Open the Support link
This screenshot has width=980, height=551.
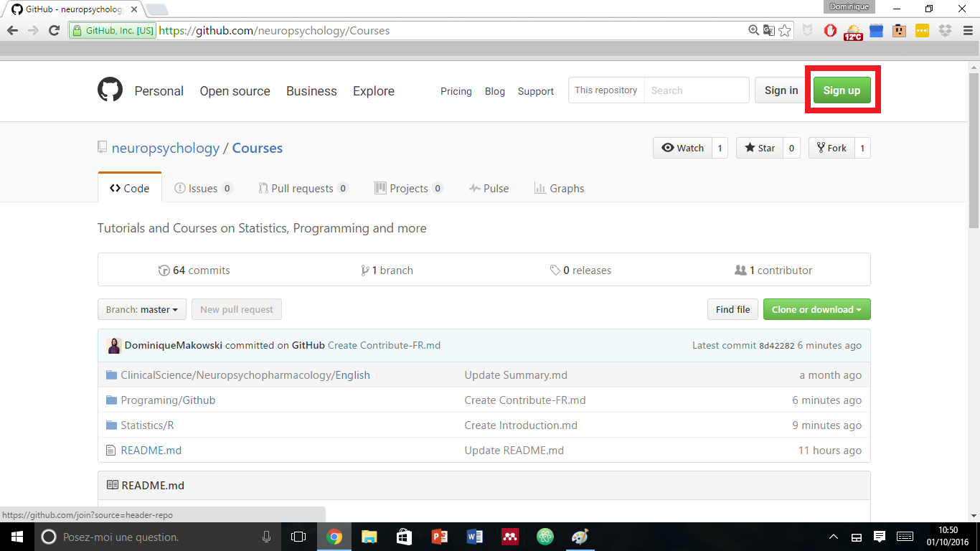pos(536,91)
